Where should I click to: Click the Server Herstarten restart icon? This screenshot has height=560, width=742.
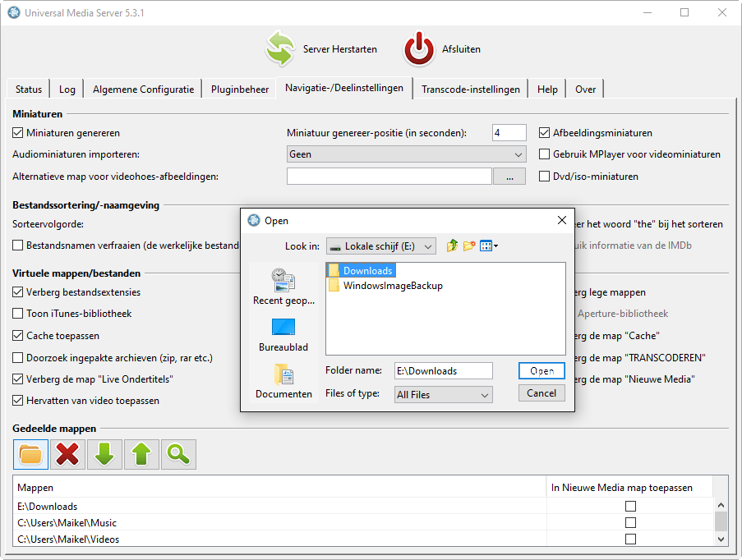(x=280, y=48)
